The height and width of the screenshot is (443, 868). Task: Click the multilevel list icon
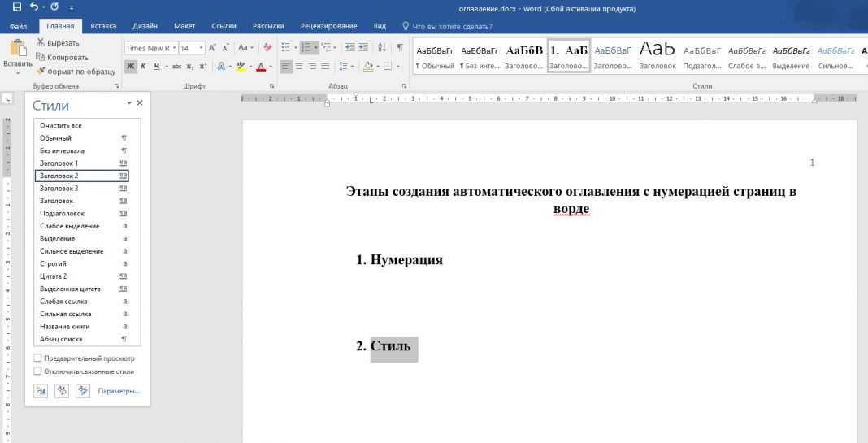325,48
